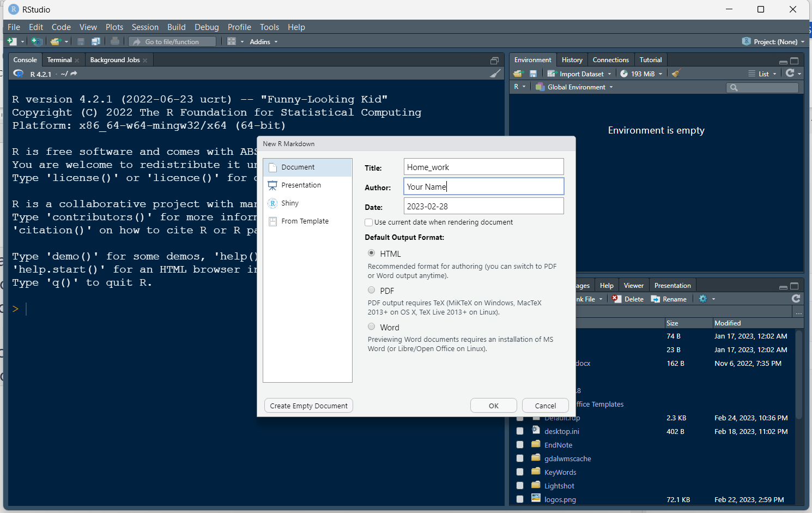Minimize the Files pane
Screen dimensions: 812x513
coord(783,287)
